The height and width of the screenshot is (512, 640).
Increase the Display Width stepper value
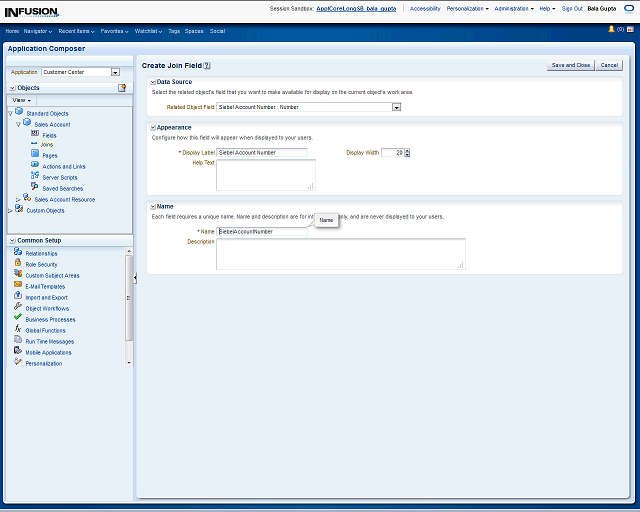pos(408,150)
